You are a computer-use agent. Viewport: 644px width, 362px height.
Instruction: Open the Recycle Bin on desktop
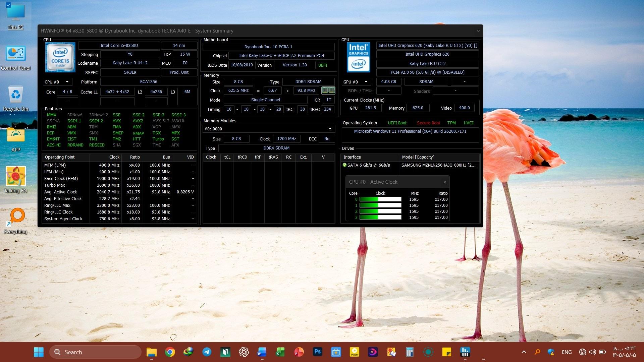[x=15, y=99]
